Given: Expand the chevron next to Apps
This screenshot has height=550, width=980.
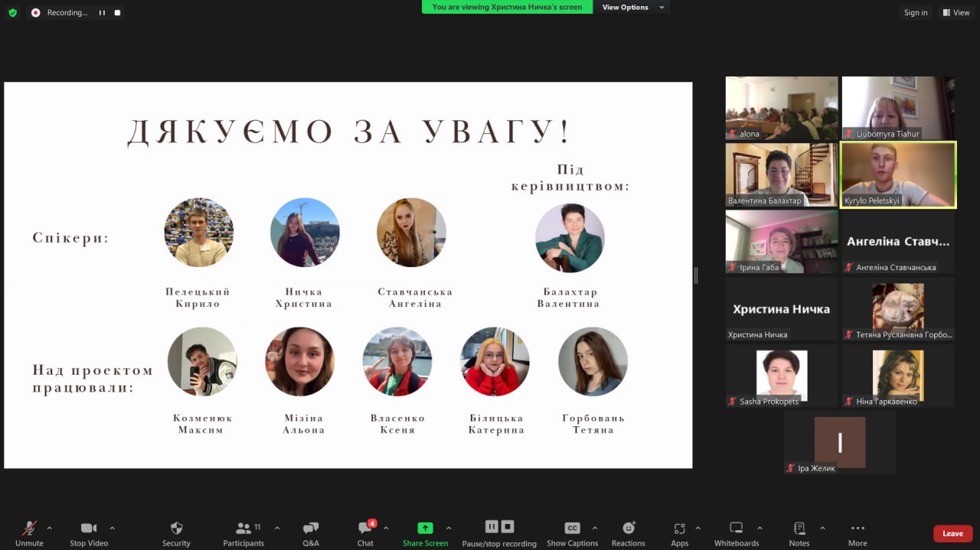Looking at the screenshot, I should coord(697,528).
